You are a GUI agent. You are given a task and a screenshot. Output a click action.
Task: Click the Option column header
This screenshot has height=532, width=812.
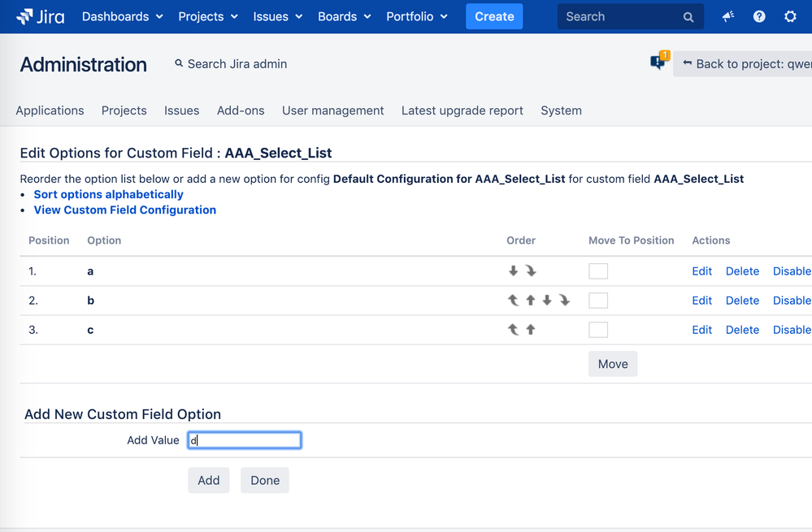pyautogui.click(x=104, y=240)
